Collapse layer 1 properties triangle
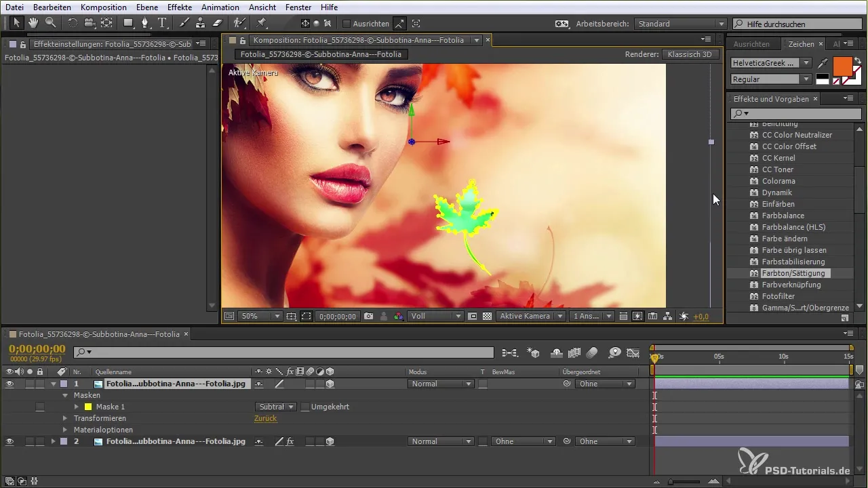The width and height of the screenshot is (868, 488). pyautogui.click(x=53, y=384)
